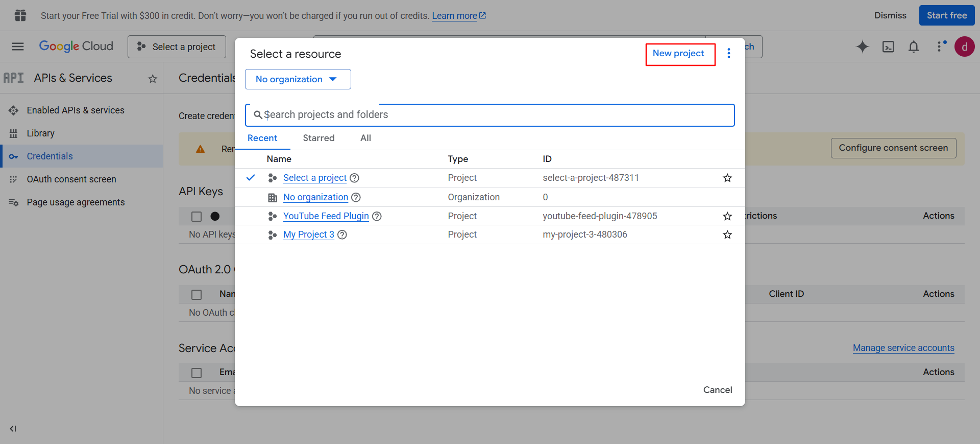Open the main navigation hamburger menu
Image resolution: width=980 pixels, height=444 pixels.
point(18,46)
